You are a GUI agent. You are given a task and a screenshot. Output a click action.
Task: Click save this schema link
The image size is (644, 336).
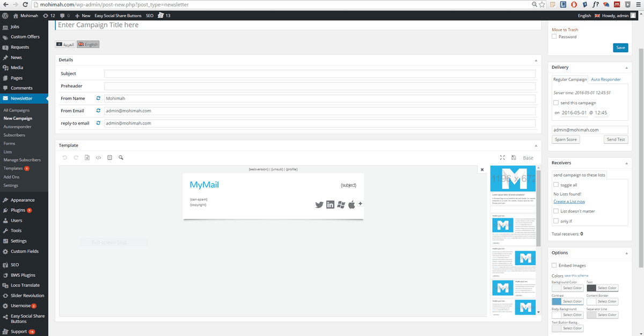(x=576, y=275)
